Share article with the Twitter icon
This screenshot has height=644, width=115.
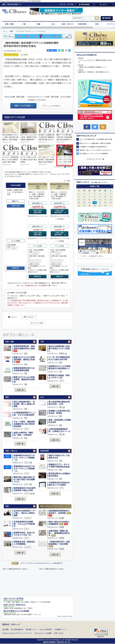[x=59, y=50]
